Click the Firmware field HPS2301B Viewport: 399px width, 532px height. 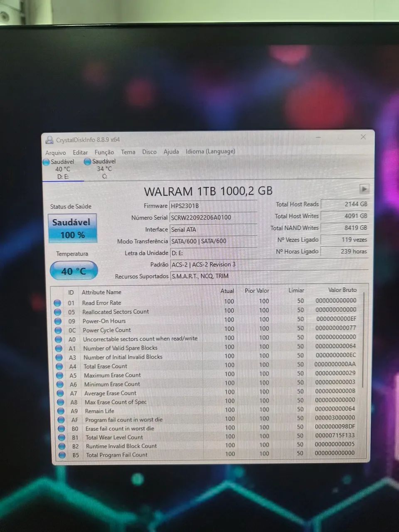click(x=214, y=206)
